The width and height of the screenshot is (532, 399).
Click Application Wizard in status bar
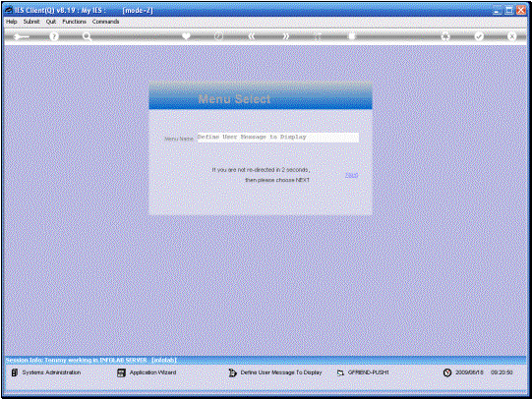[x=152, y=372]
